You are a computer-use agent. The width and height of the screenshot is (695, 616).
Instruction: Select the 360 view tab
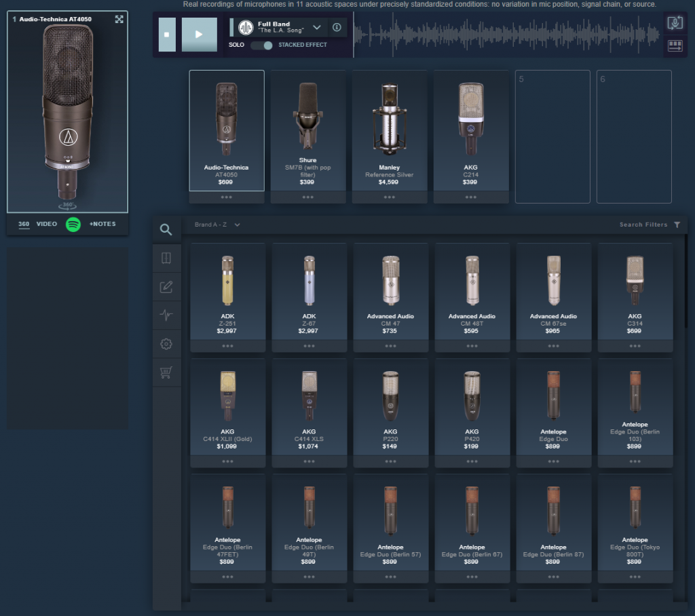pyautogui.click(x=24, y=224)
